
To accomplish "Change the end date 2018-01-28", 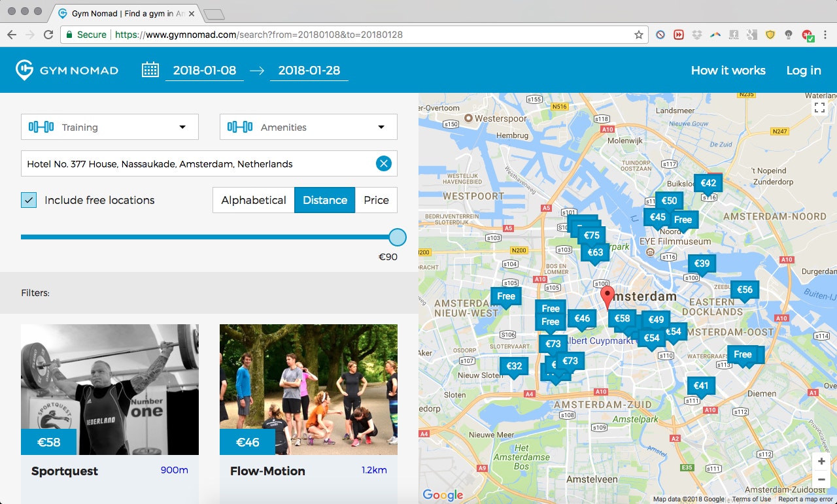I will click(309, 71).
